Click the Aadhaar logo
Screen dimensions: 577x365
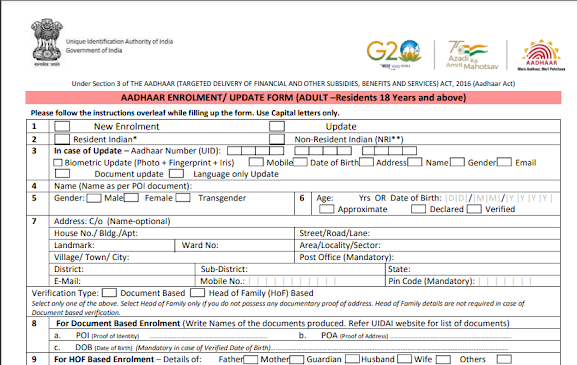pyautogui.click(x=541, y=55)
